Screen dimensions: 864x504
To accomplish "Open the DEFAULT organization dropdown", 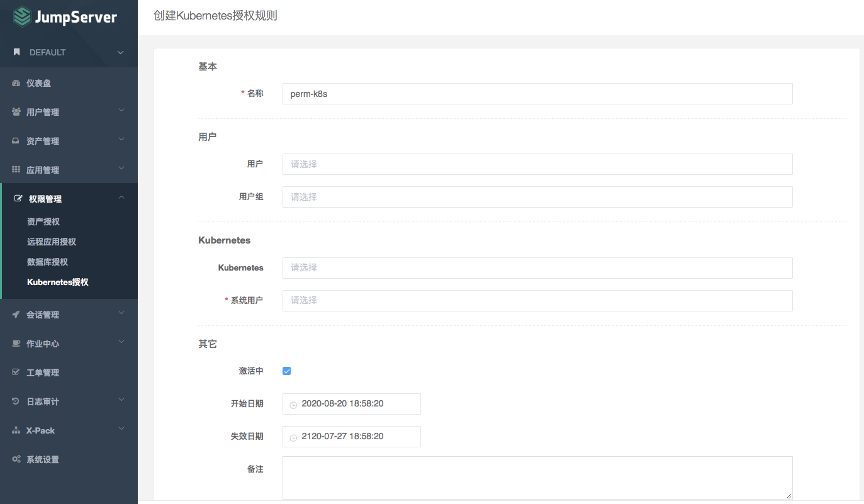I will coord(69,52).
